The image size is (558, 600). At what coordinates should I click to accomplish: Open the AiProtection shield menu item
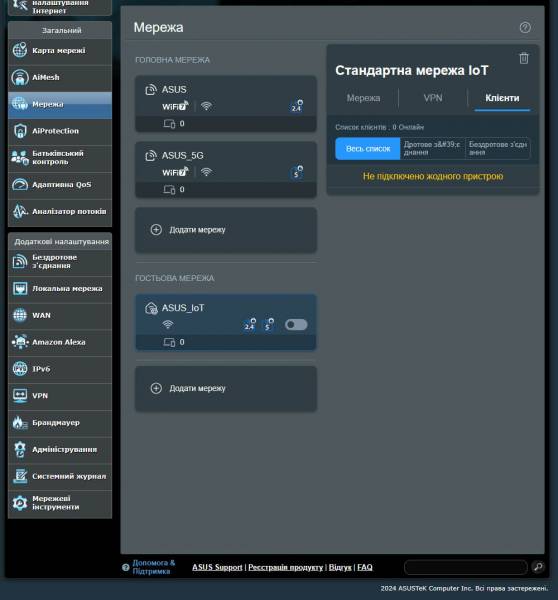(x=60, y=131)
